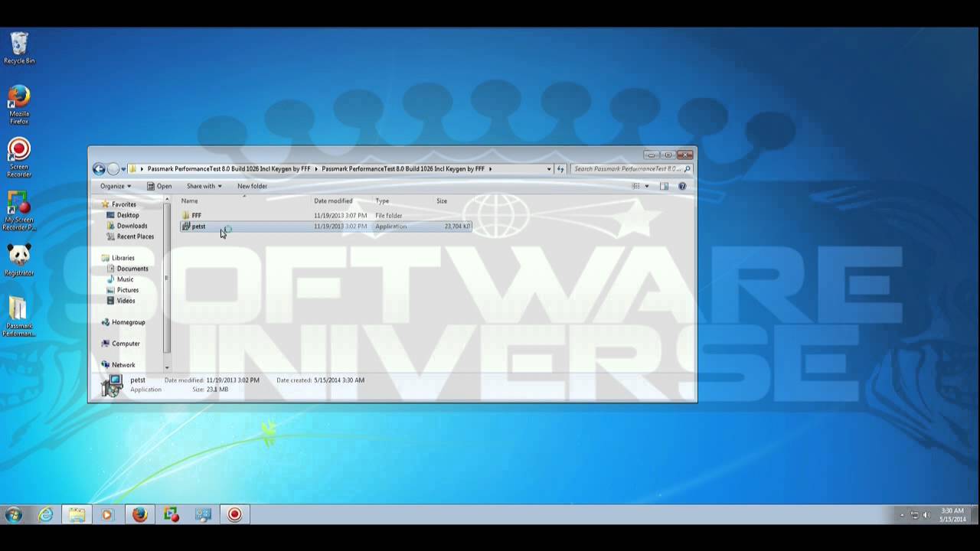Open the taskbar item with monitor icon

click(203, 515)
